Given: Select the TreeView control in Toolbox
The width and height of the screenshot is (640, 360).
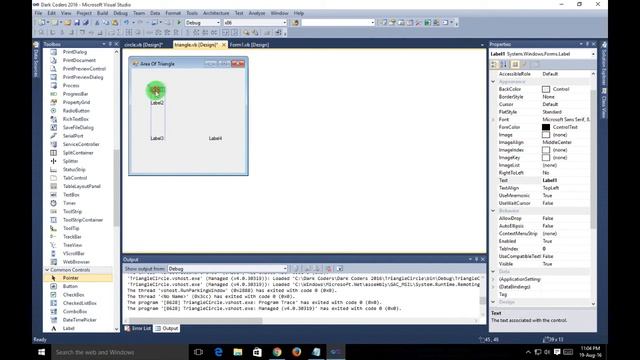Looking at the screenshot, I should pyautogui.click(x=72, y=245).
